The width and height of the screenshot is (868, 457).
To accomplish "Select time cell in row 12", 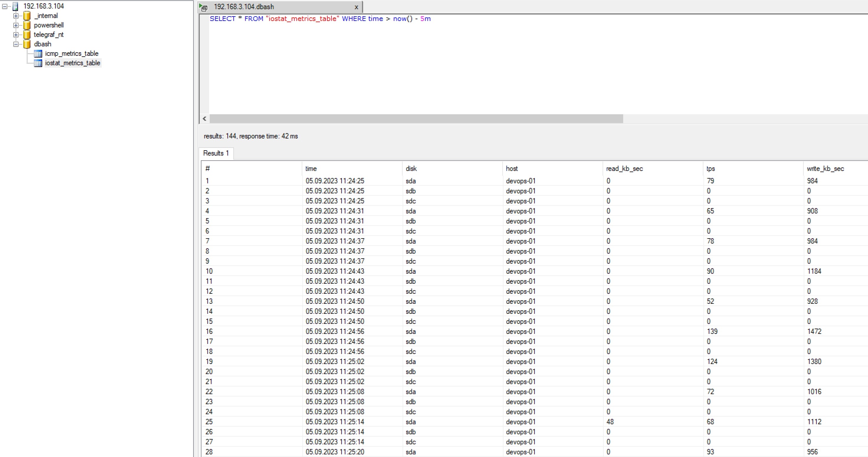I will point(335,291).
